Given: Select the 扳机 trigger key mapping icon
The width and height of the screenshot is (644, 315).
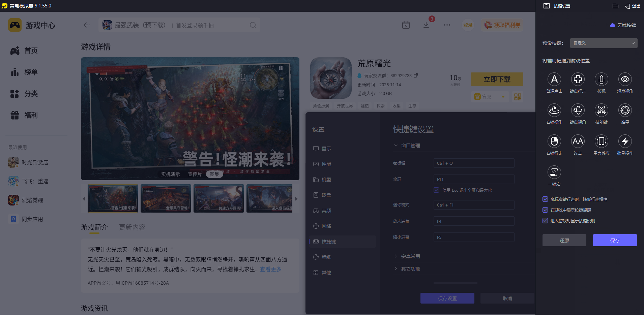Looking at the screenshot, I should pos(602,79).
